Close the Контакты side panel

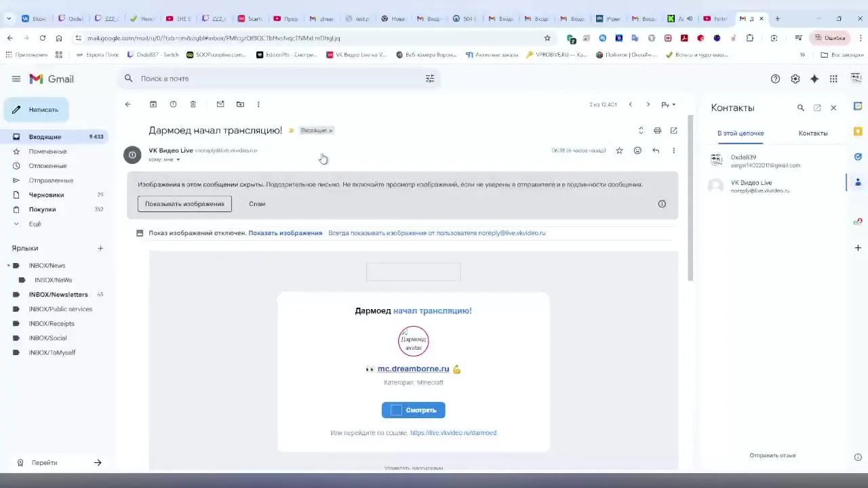click(x=833, y=108)
